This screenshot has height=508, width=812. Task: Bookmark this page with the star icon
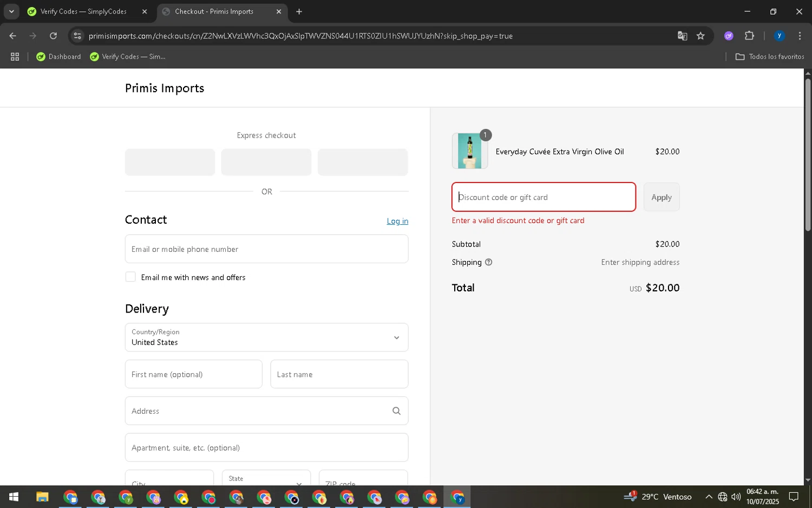(x=700, y=36)
